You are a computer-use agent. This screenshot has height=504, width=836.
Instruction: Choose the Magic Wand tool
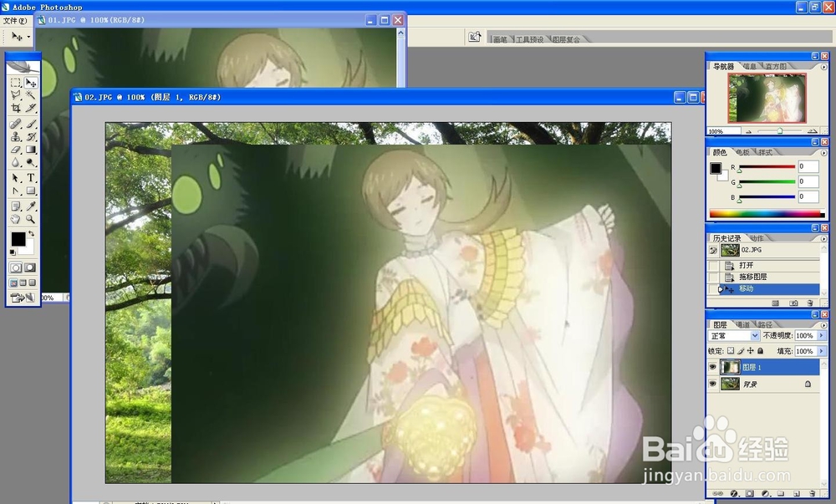(x=31, y=95)
